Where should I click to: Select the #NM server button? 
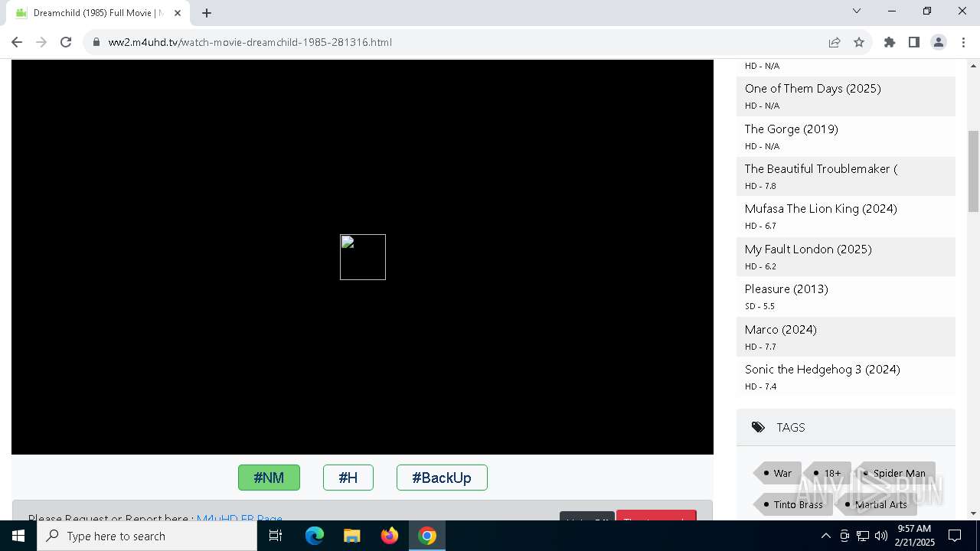pos(269,478)
